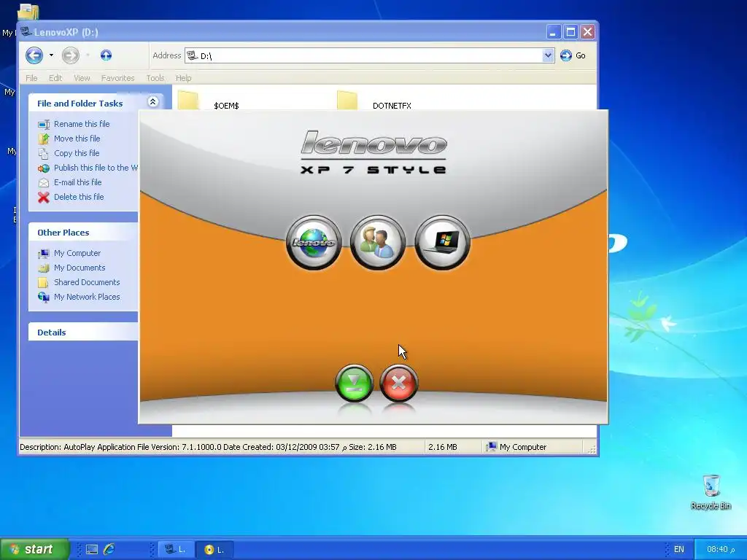Open the Edit menu
The width and height of the screenshot is (747, 560).
55,78
